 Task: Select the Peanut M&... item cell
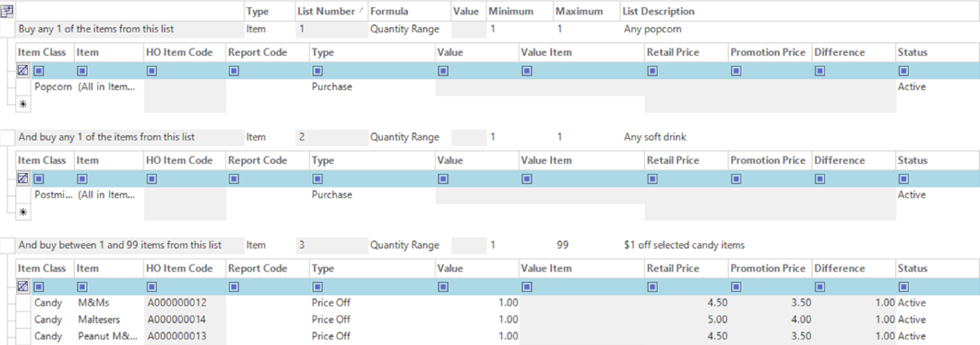[x=109, y=336]
